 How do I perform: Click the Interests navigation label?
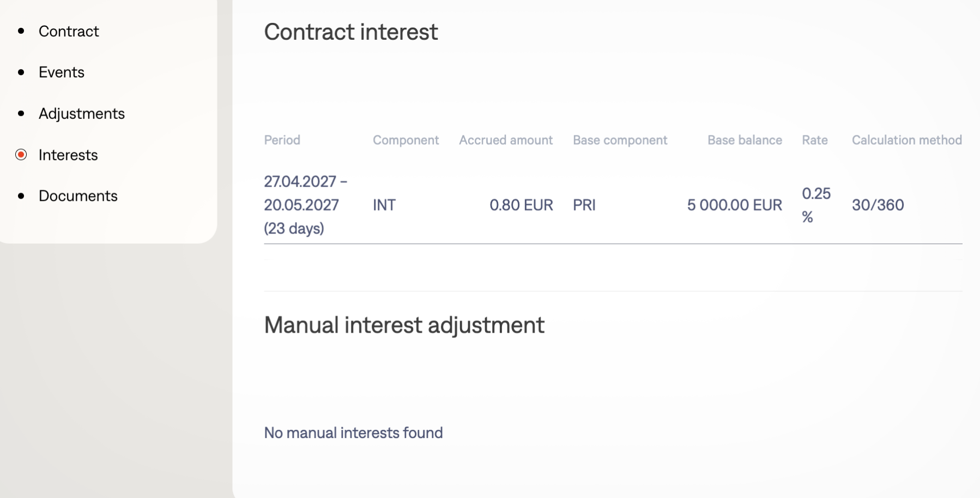68,155
